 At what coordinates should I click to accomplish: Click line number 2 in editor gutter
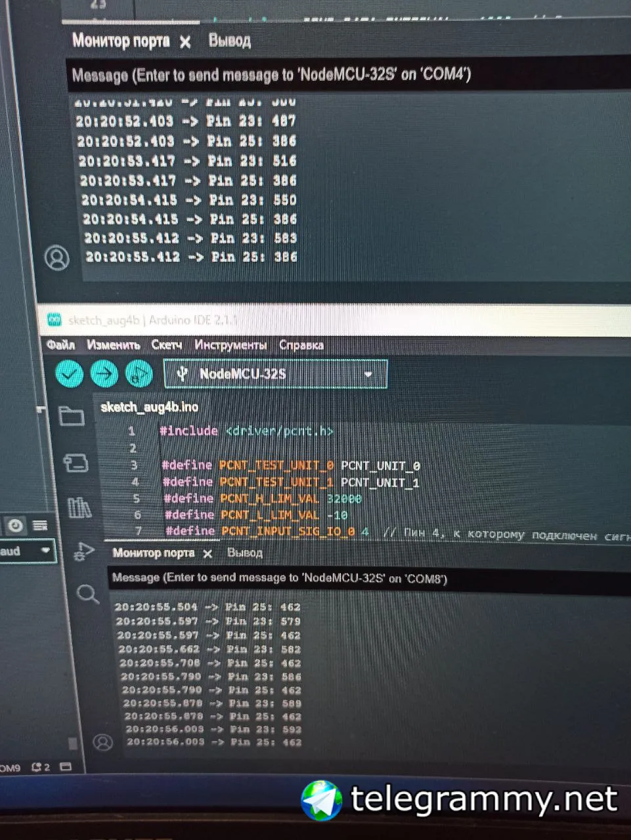(133, 448)
